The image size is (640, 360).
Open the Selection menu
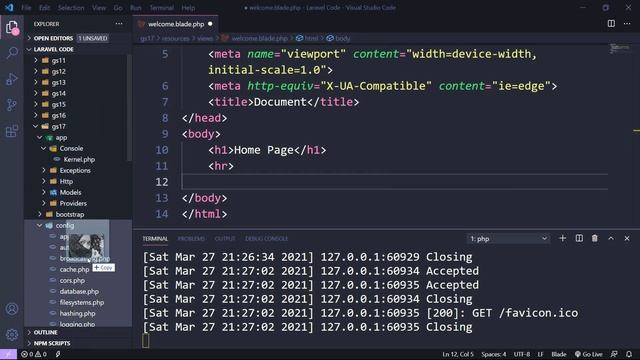(x=71, y=8)
